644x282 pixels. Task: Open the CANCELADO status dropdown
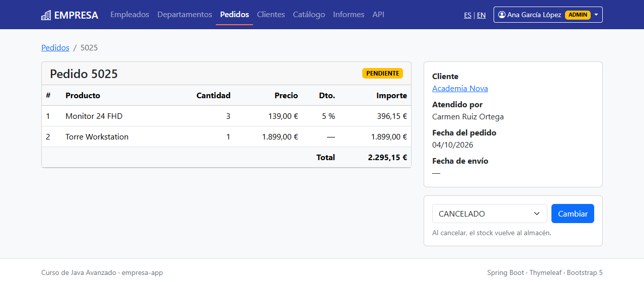[x=490, y=214]
